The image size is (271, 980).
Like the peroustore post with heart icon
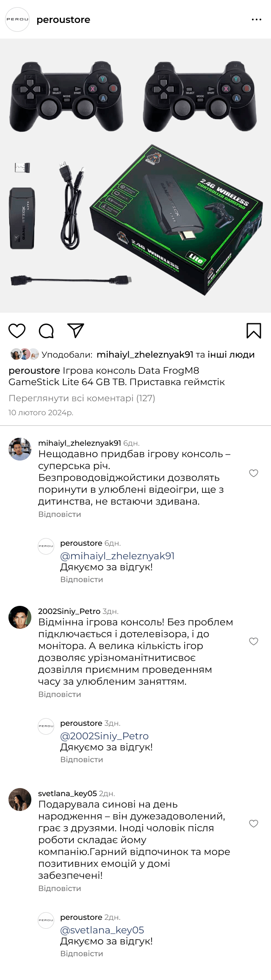point(17,331)
